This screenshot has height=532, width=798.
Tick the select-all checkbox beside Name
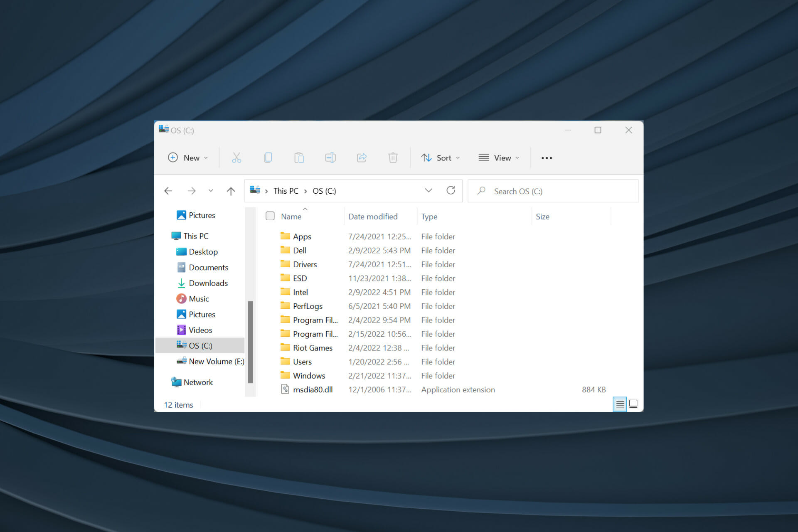[x=270, y=216]
